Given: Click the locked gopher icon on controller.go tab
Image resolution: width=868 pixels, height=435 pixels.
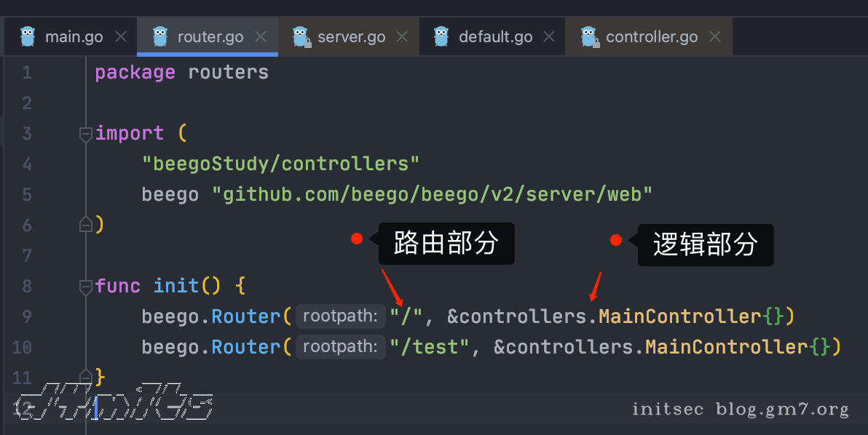Looking at the screenshot, I should (x=588, y=36).
